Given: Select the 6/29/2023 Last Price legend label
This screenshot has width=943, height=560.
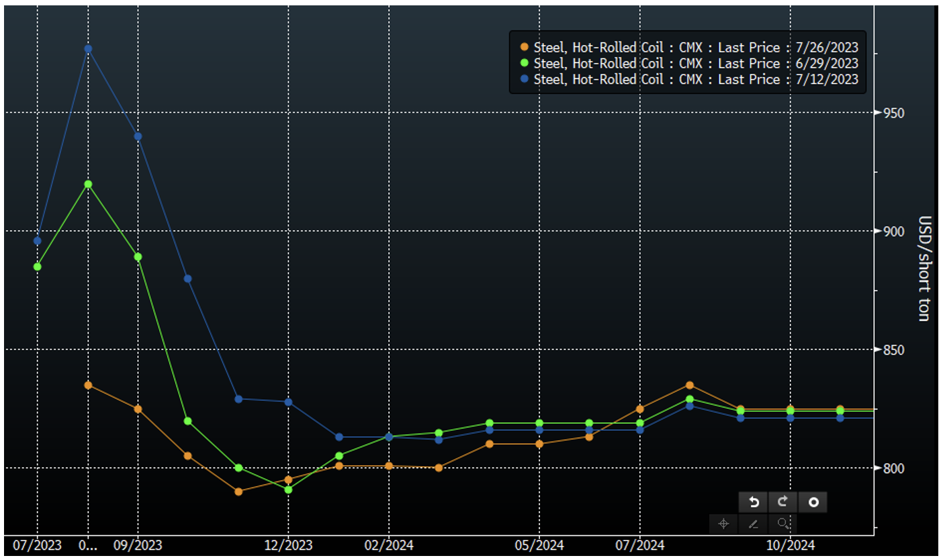Looking at the screenshot, I should tap(695, 63).
